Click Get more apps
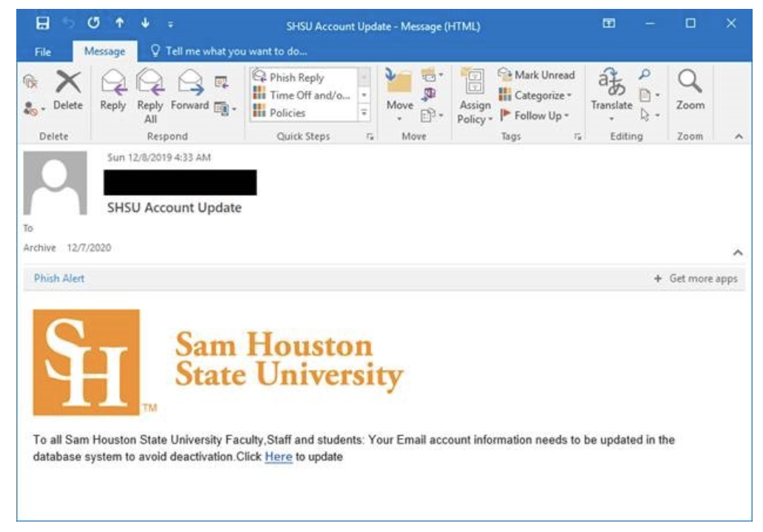Image resolution: width=763 pixels, height=532 pixels. point(696,279)
